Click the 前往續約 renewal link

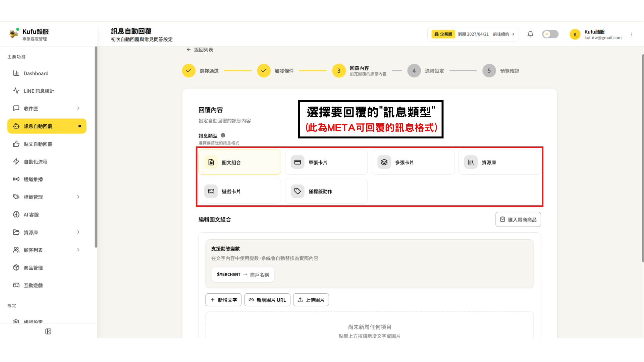(x=503, y=34)
